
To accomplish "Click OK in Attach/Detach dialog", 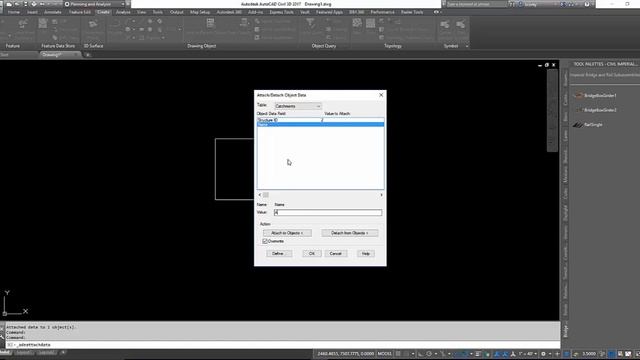I will click(311, 253).
